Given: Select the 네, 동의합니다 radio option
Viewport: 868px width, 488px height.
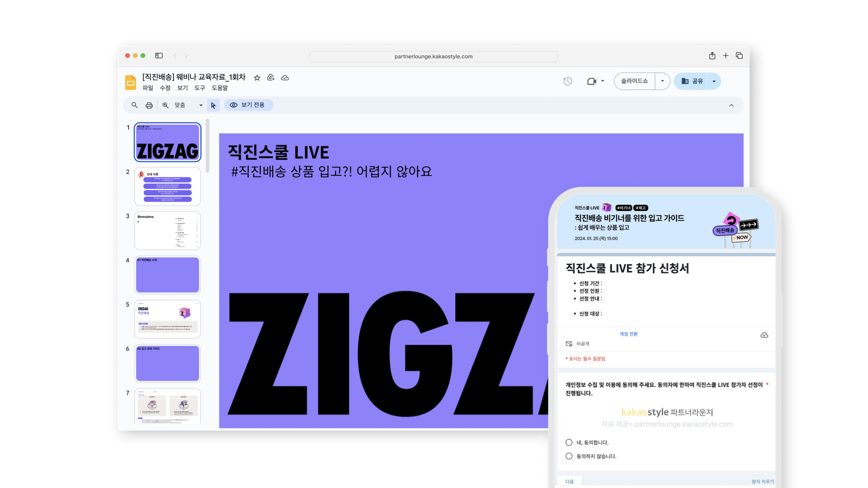Looking at the screenshot, I should click(x=569, y=442).
